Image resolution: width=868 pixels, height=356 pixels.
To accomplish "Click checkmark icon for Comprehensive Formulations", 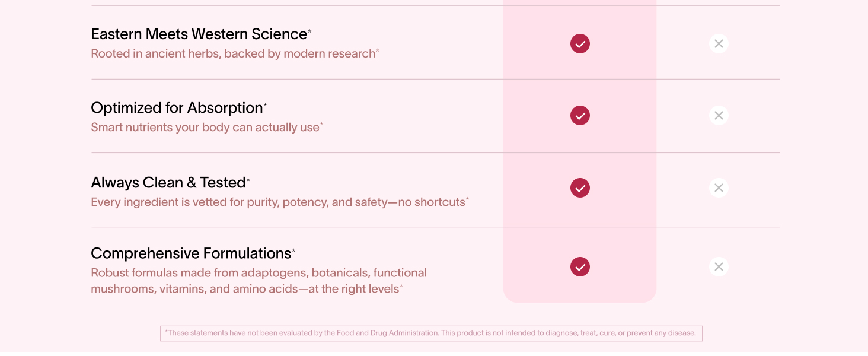I will point(580,267).
